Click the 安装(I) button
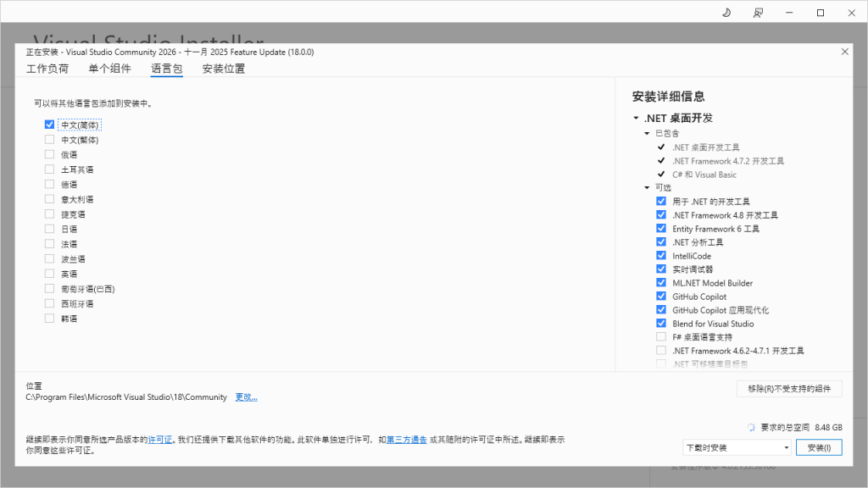Viewport: 868px width, 488px height. (819, 447)
